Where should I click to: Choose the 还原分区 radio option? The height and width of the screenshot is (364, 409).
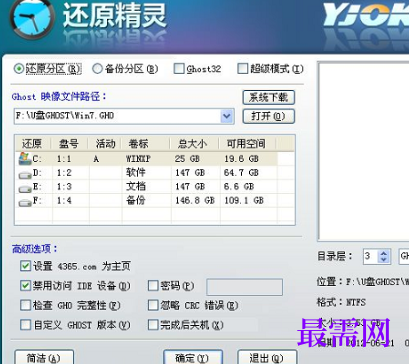pos(19,69)
